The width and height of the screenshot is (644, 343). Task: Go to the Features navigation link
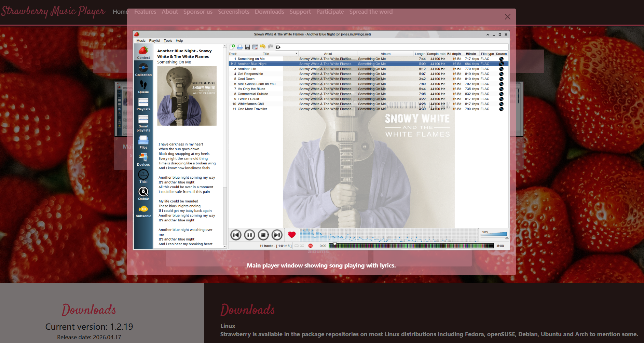(145, 12)
